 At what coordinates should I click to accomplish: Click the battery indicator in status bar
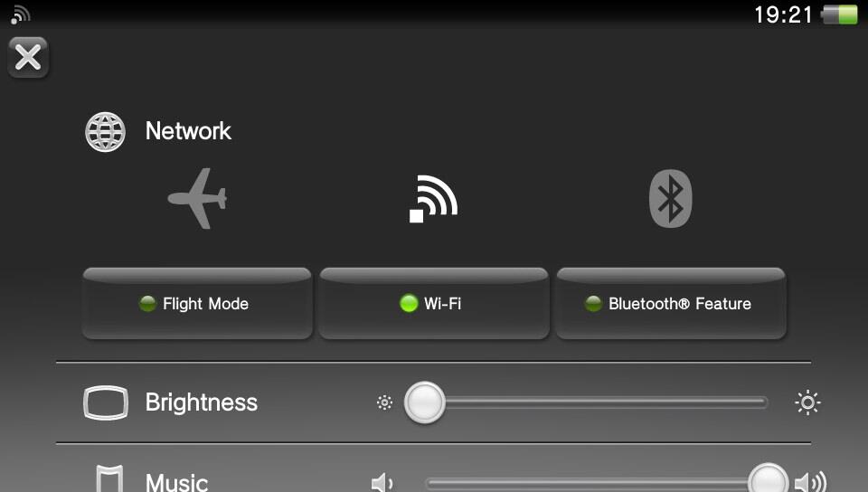pyautogui.click(x=839, y=15)
